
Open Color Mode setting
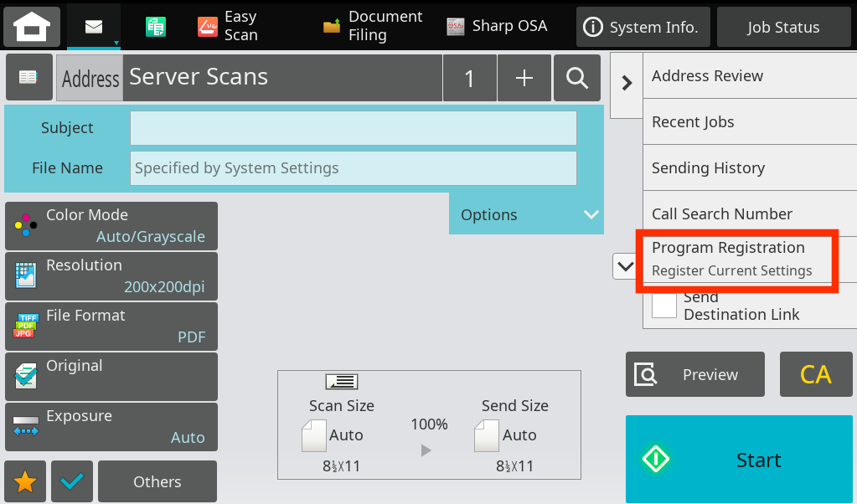[x=111, y=226]
